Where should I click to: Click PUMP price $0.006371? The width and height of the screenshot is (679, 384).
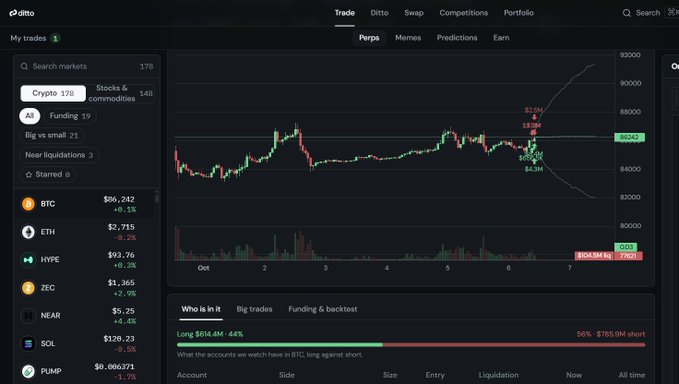tap(114, 367)
